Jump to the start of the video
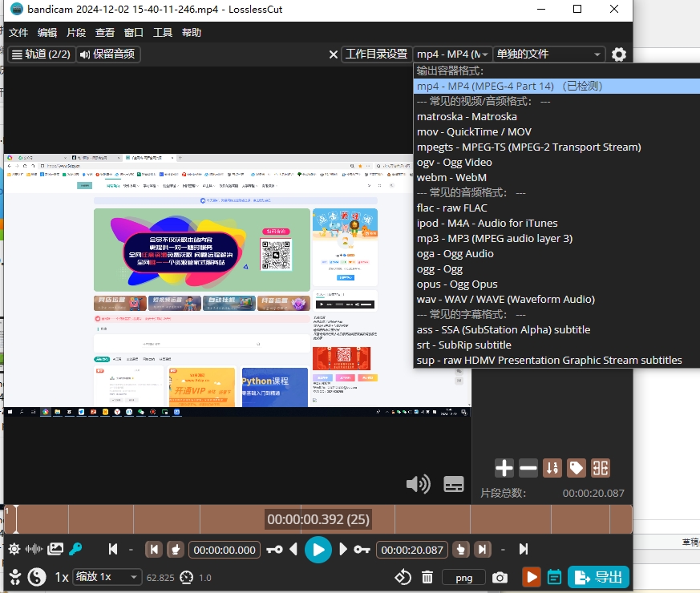The width and height of the screenshot is (700, 593). (113, 549)
